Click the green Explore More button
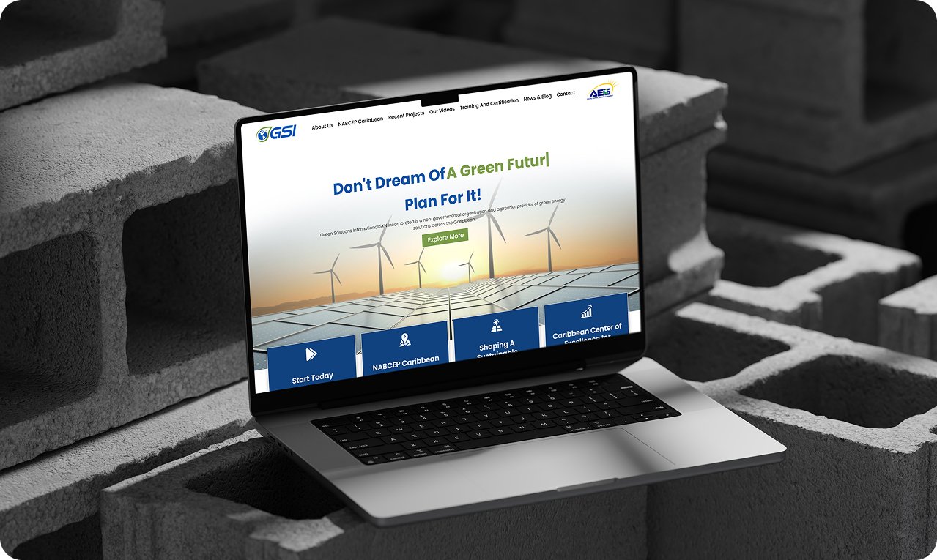The width and height of the screenshot is (937, 560). tap(445, 237)
